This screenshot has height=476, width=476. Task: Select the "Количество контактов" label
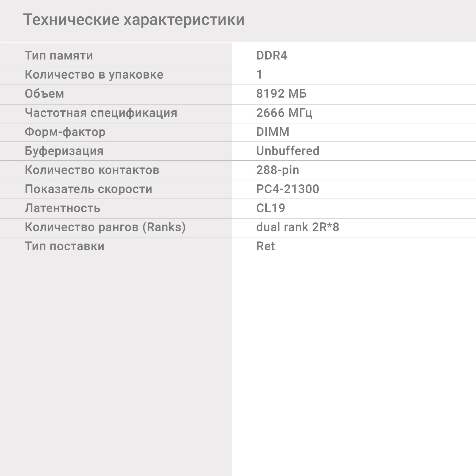92,170
